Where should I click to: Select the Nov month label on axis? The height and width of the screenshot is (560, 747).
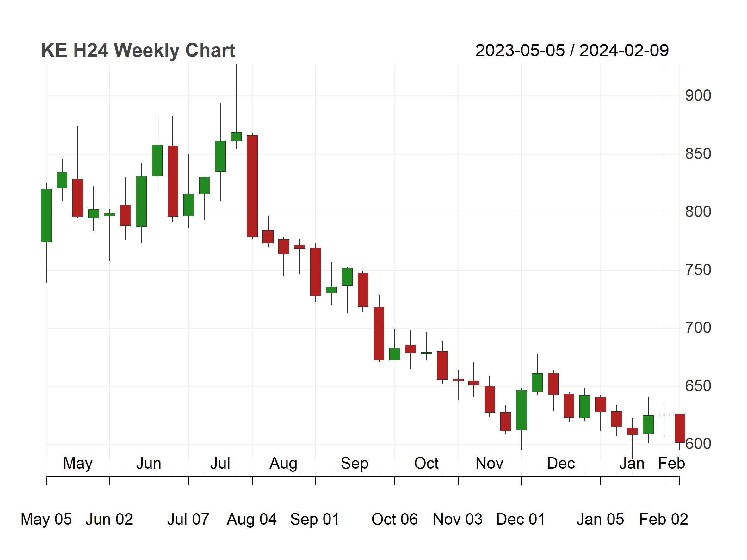click(489, 464)
